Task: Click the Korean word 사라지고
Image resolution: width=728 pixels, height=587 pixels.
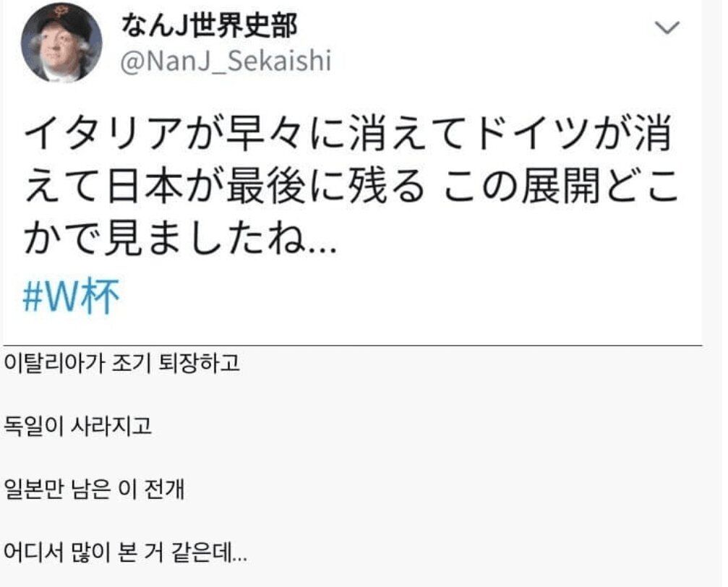Action: pos(111,426)
